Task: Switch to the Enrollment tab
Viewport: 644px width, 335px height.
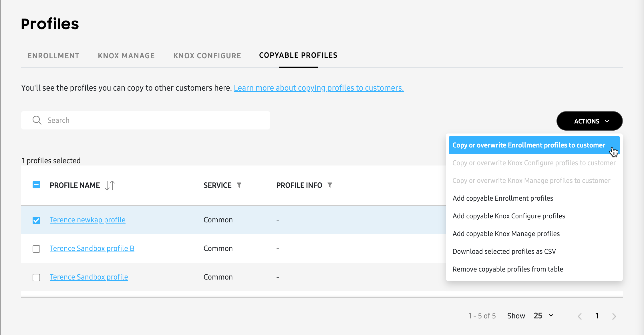Action: pyautogui.click(x=53, y=56)
